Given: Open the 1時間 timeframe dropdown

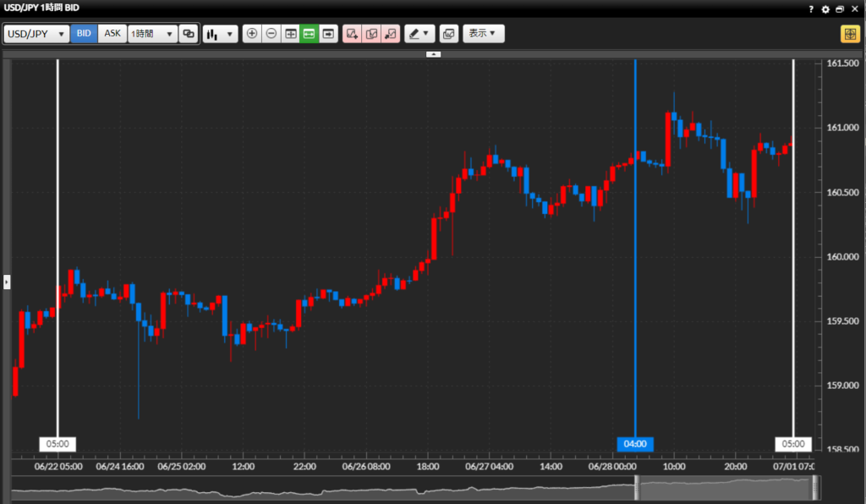Looking at the screenshot, I should (152, 34).
